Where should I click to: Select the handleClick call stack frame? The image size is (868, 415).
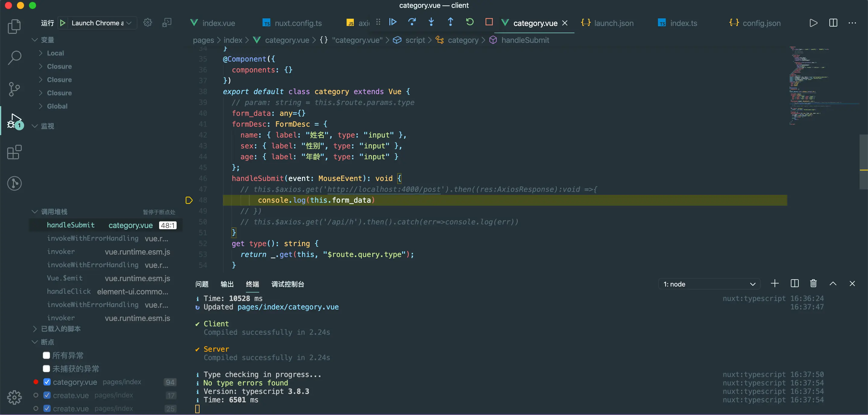pos(69,291)
